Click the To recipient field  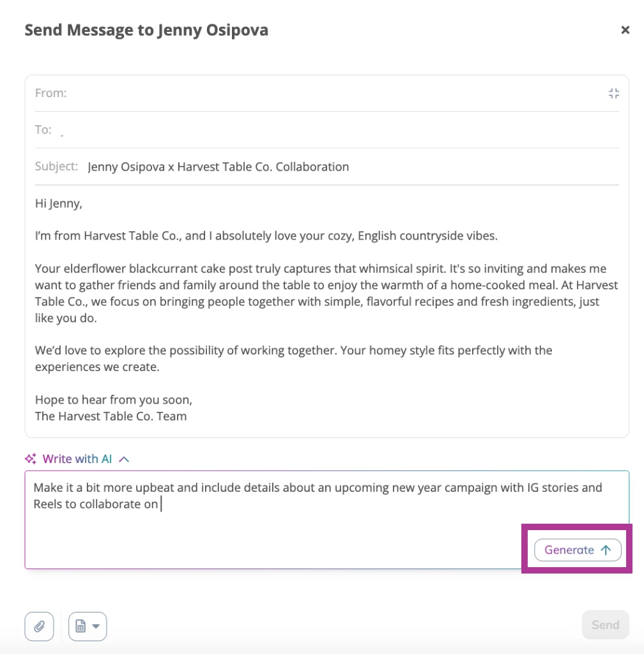326,130
